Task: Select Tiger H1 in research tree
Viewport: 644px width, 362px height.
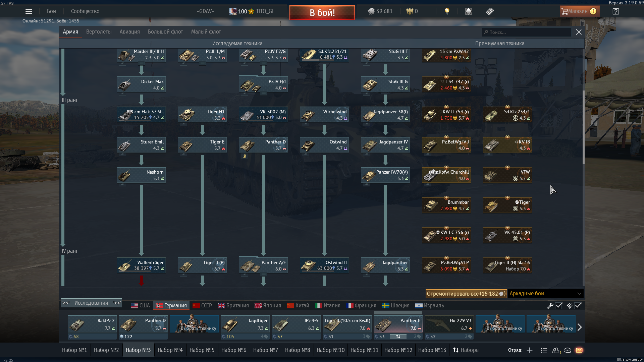Action: (202, 115)
